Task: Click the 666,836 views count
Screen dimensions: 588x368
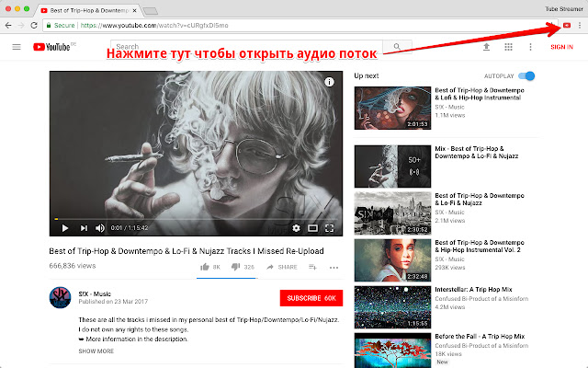Action: click(73, 266)
